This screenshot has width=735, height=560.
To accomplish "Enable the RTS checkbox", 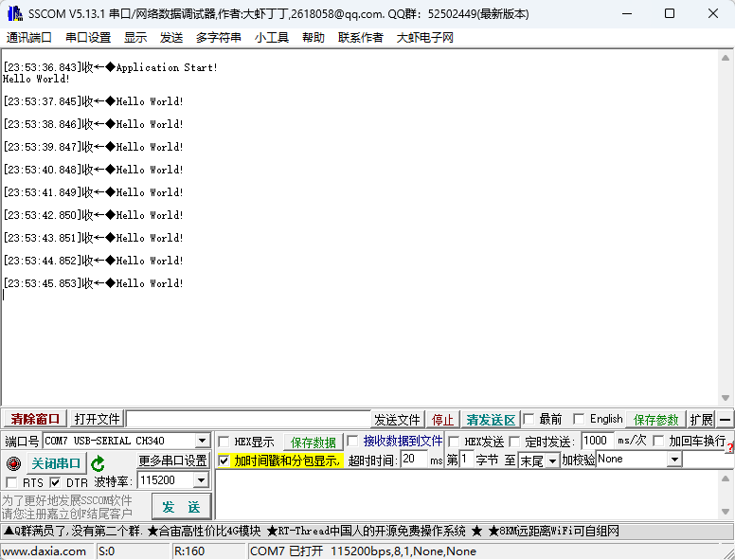I will tap(11, 482).
